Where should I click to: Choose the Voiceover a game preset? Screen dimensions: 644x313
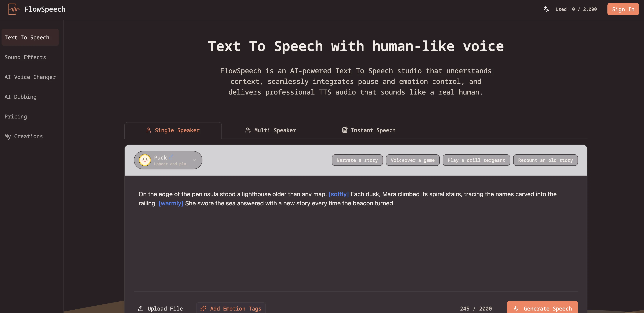pos(412,160)
